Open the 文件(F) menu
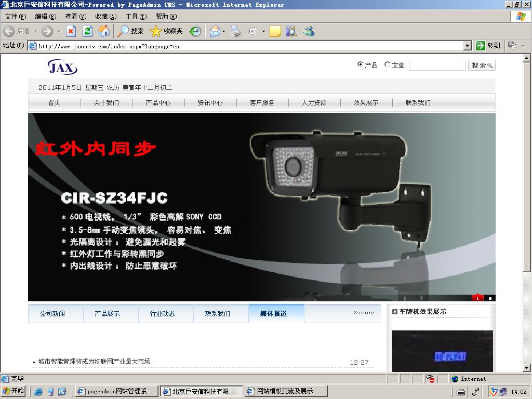 [x=16, y=16]
